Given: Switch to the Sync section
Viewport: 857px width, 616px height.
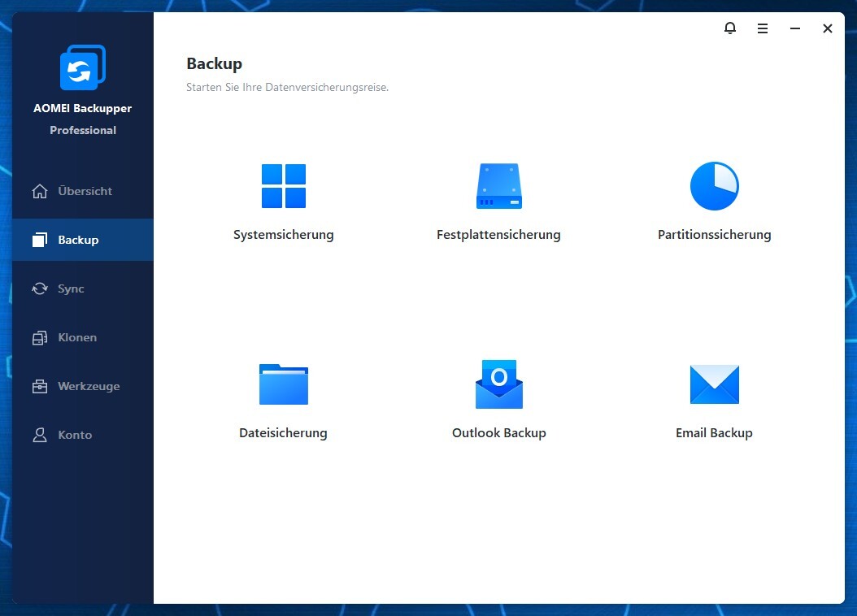Looking at the screenshot, I should 71,288.
